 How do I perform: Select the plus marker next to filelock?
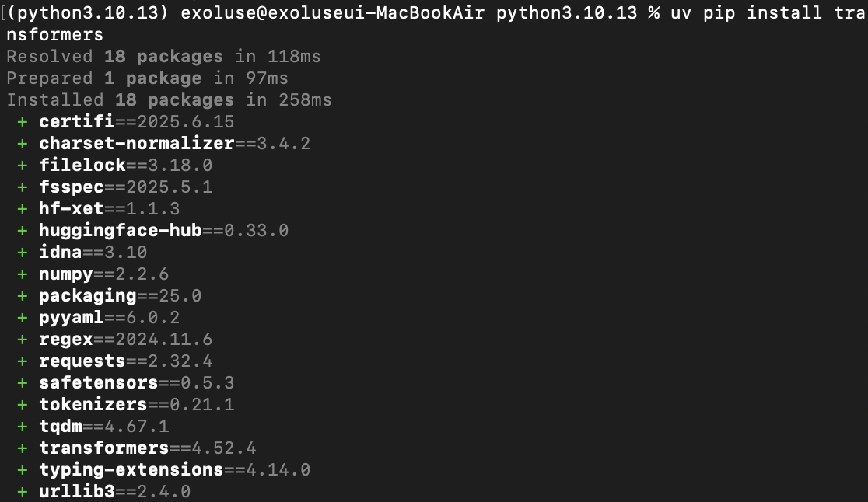tap(22, 166)
